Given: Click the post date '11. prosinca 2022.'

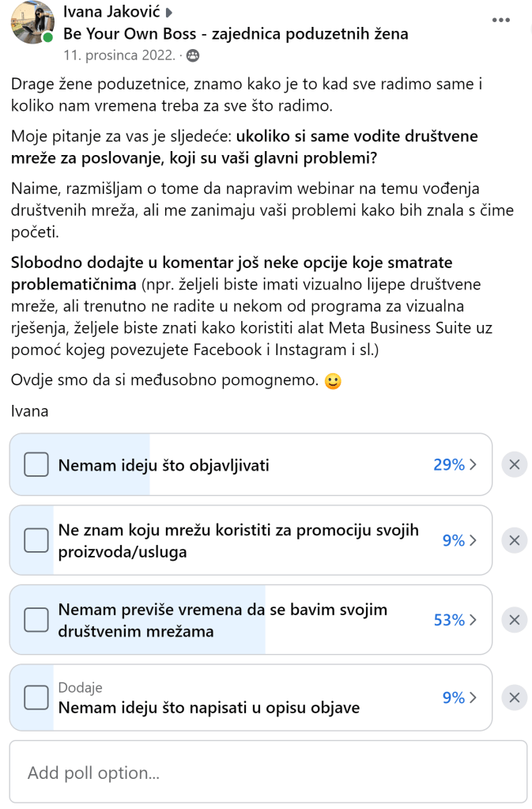Looking at the screenshot, I should pos(119,55).
